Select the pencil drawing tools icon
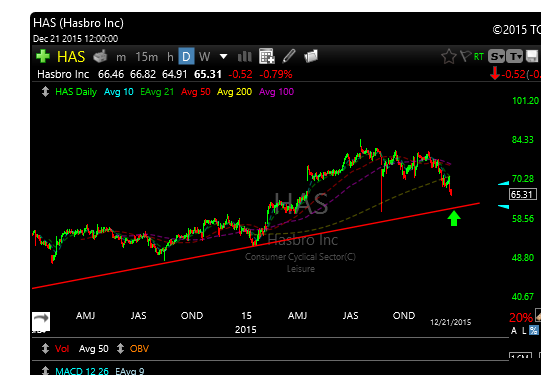 click(289, 56)
